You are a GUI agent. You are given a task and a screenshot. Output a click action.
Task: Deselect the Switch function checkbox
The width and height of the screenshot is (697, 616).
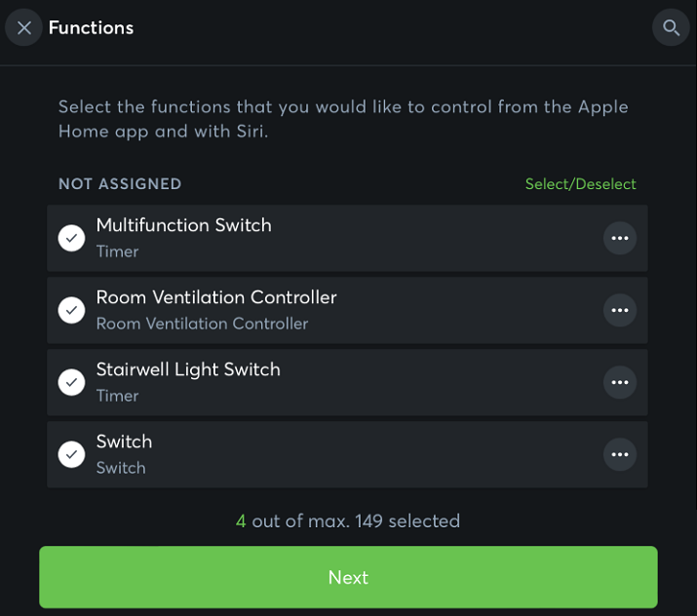coord(71,455)
